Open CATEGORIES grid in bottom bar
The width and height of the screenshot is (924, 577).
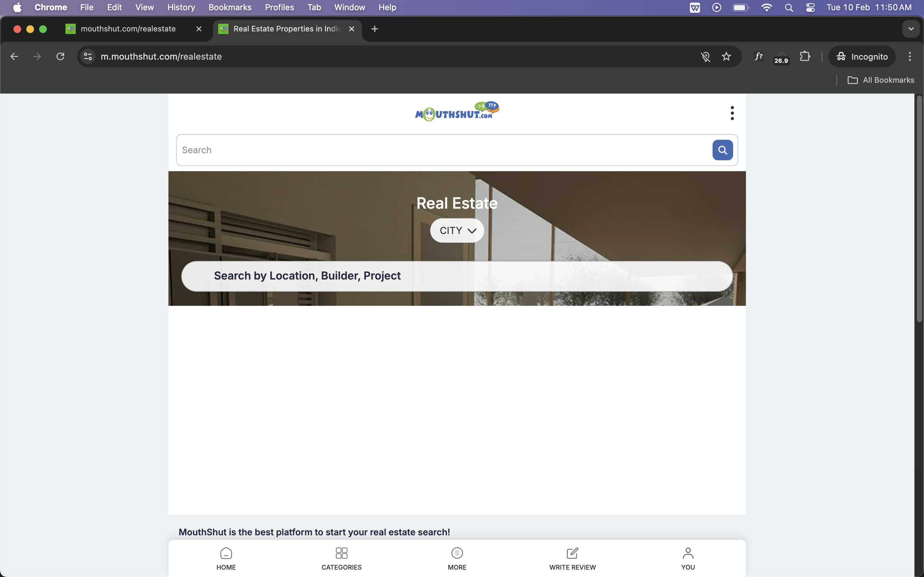pyautogui.click(x=341, y=558)
